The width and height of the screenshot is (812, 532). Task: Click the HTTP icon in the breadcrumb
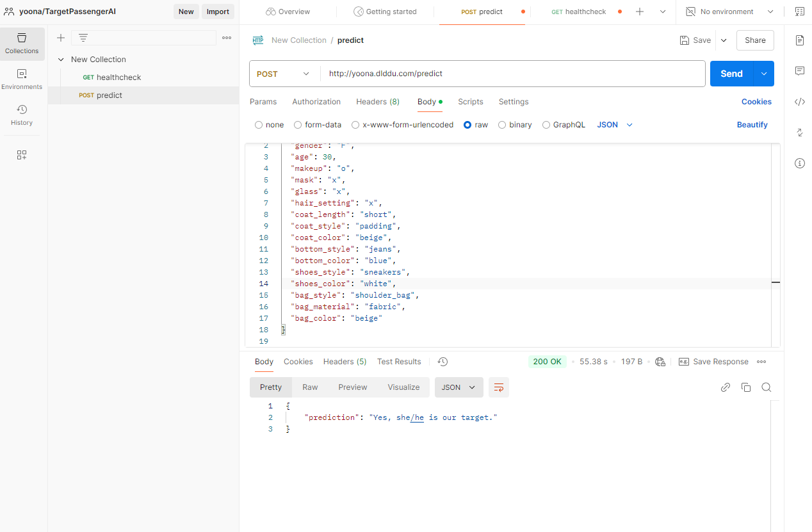click(x=258, y=40)
